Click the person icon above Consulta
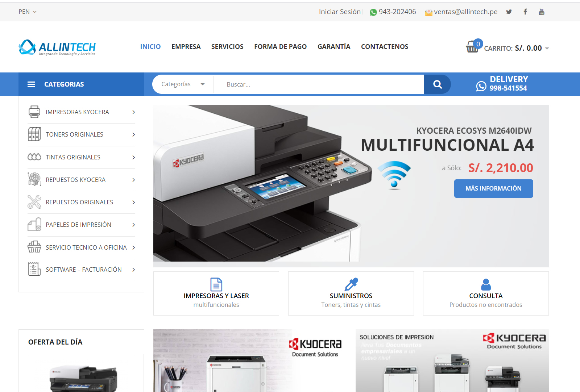This screenshot has height=392, width=580. click(486, 284)
